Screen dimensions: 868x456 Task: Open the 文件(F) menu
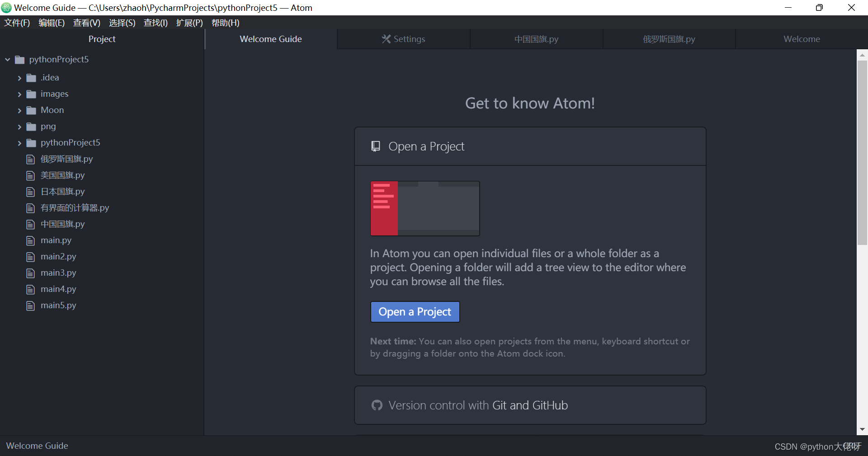coord(17,23)
